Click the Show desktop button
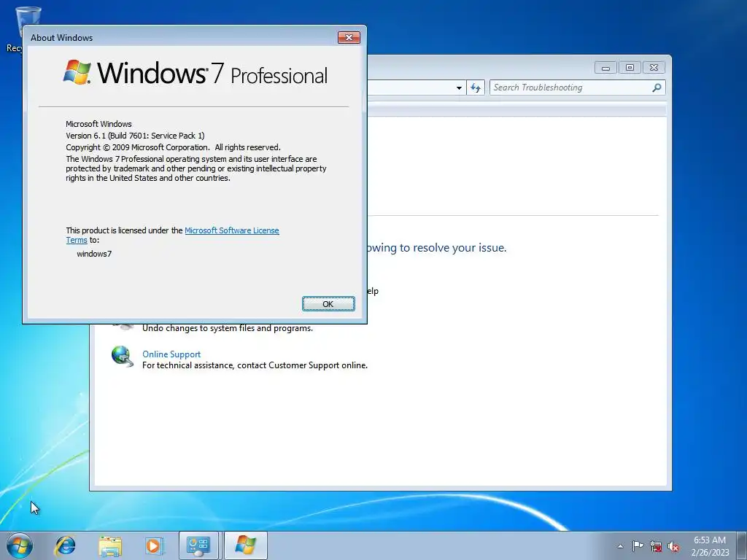 742,545
